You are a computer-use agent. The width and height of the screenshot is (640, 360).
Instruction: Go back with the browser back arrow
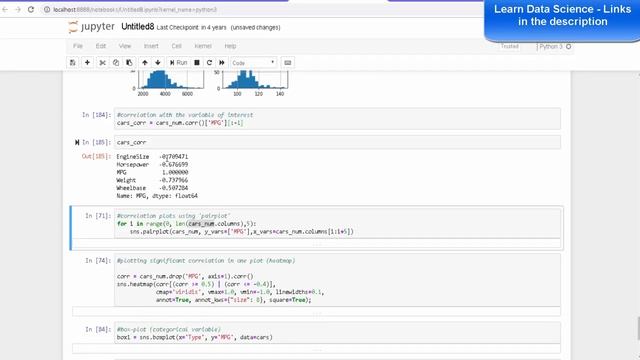[5, 9]
